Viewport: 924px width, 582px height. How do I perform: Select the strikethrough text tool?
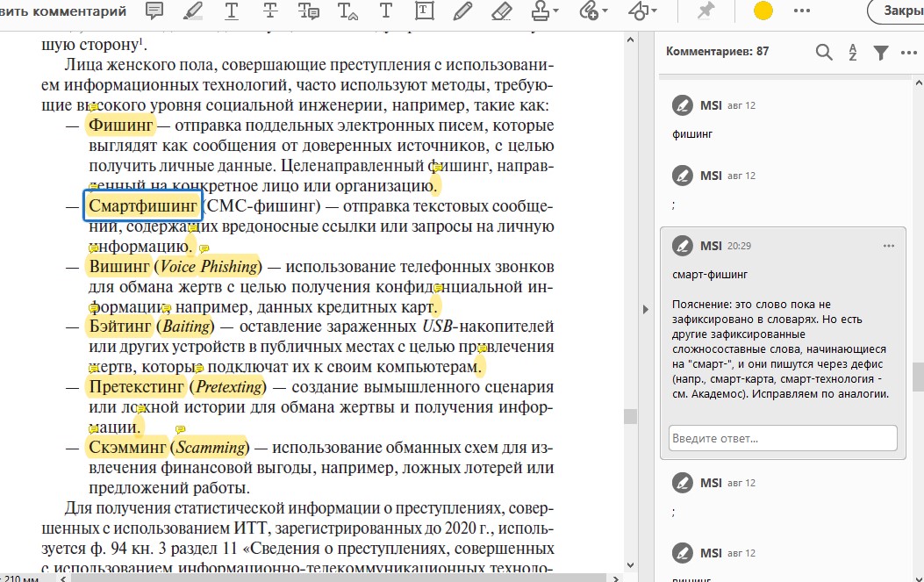pos(270,11)
